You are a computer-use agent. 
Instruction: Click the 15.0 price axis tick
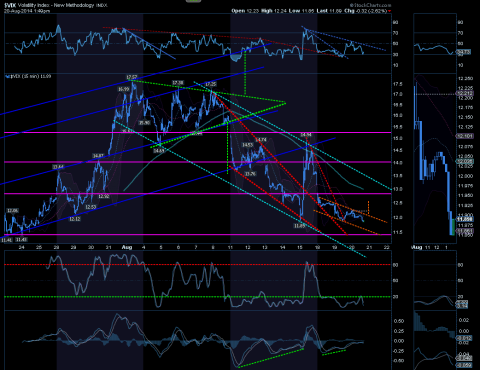click(397, 138)
